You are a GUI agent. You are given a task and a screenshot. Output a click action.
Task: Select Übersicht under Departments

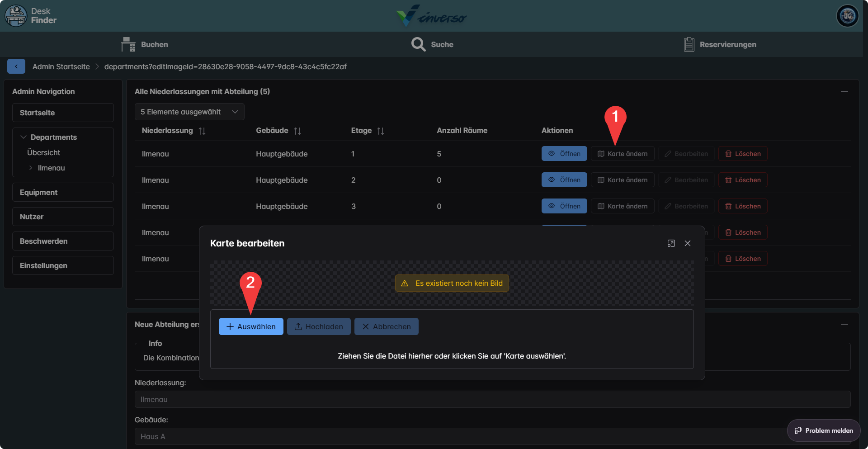(43, 152)
